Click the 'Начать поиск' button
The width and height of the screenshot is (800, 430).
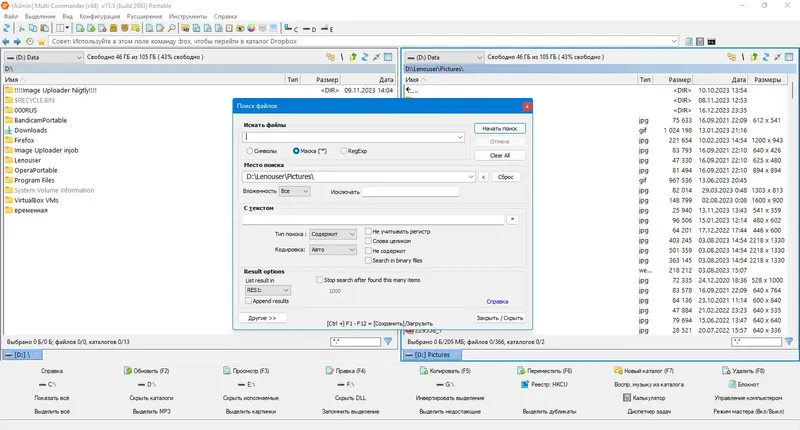[x=499, y=129]
